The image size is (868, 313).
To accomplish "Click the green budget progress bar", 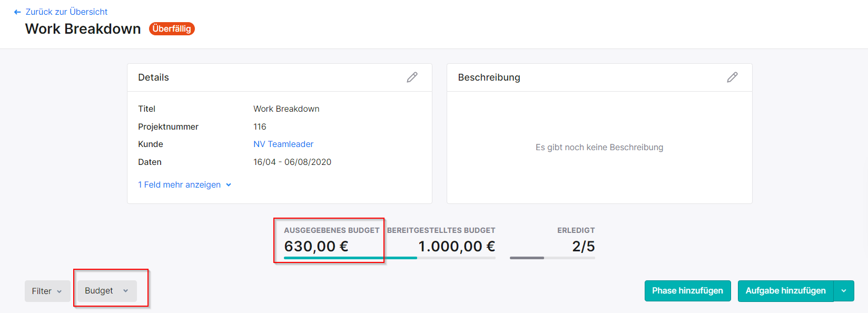I will [x=350, y=258].
